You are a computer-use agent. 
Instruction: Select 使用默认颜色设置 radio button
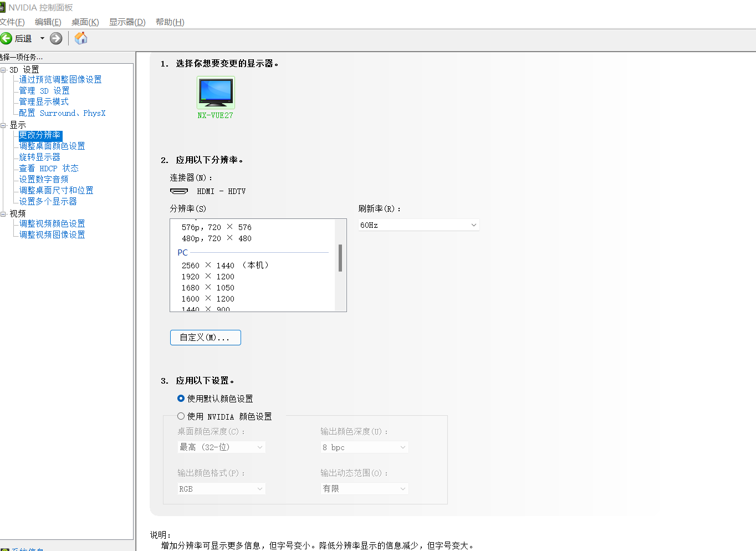coord(181,399)
